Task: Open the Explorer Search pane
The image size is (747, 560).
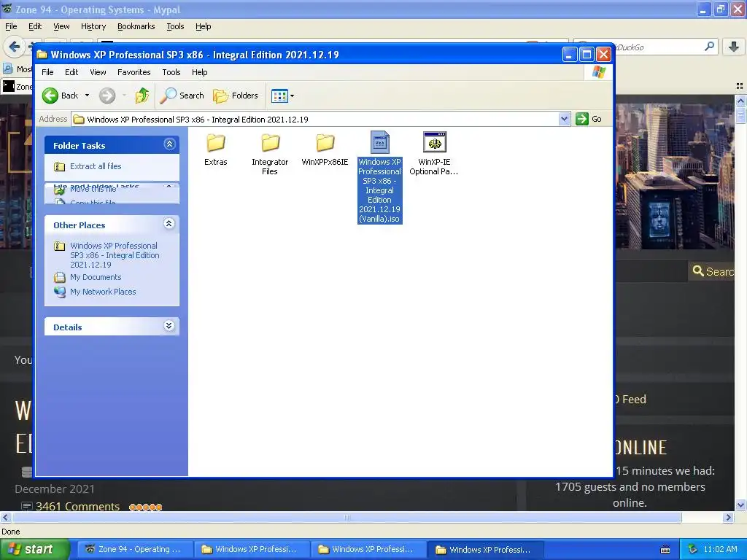Action: 182,96
